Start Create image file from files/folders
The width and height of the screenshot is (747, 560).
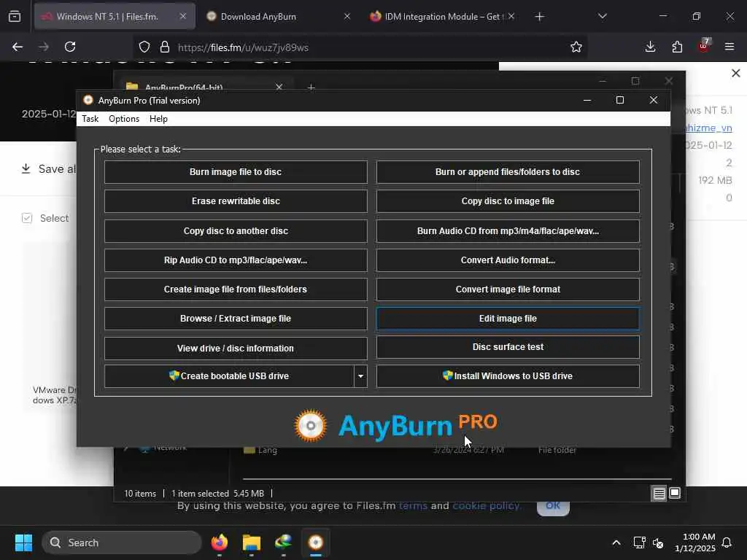[236, 289]
